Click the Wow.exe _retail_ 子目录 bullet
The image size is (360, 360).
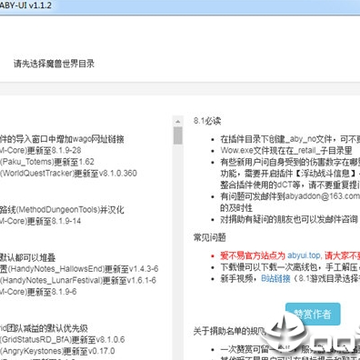(x=286, y=150)
